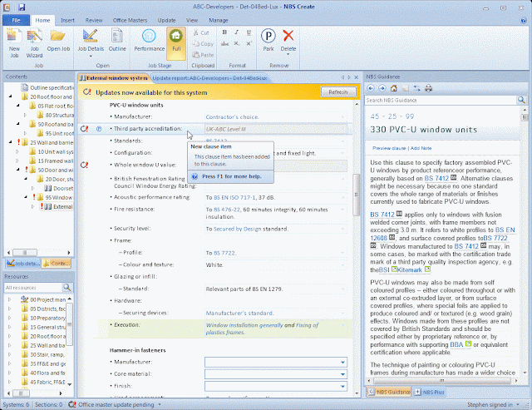Open the help icon in ribbon corner
Image resolution: width=532 pixels, height=410 pixels.
(x=523, y=20)
